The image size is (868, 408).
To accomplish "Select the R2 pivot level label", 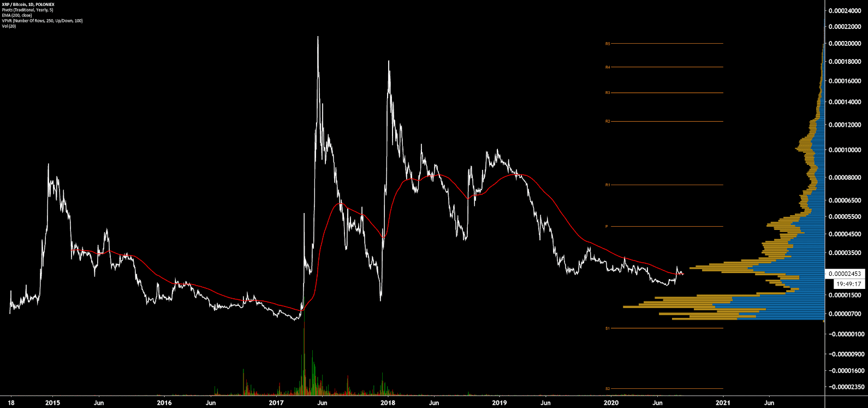I will (608, 121).
